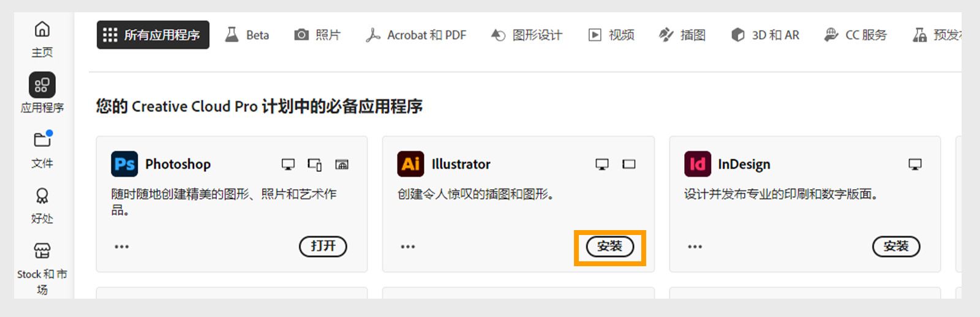Screen dimensions: 980x317
Task: Switch to the 预发布 tab at right edge
Action: click(x=937, y=35)
